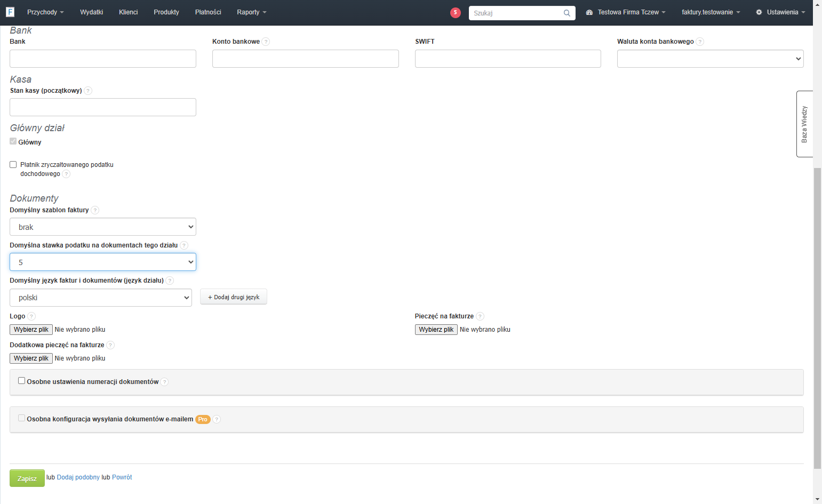
Task: Click help icon next to Pieczęć na fakturze
Action: 480,316
